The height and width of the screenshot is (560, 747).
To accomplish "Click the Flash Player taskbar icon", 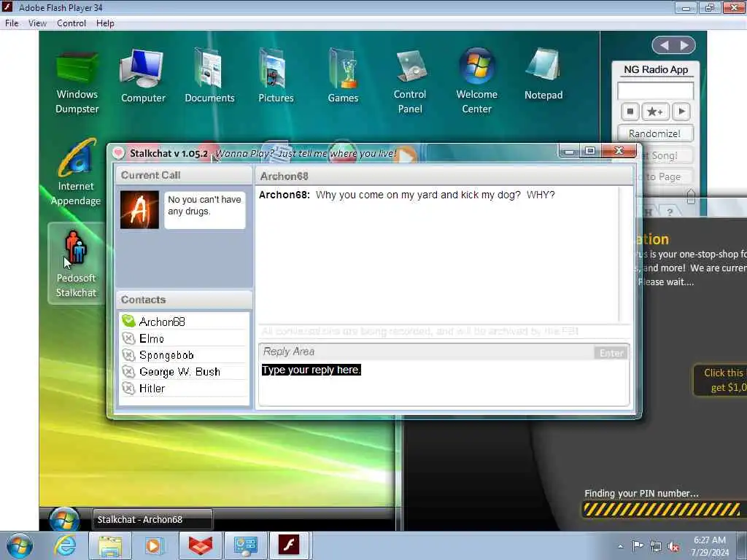I will point(290,545).
